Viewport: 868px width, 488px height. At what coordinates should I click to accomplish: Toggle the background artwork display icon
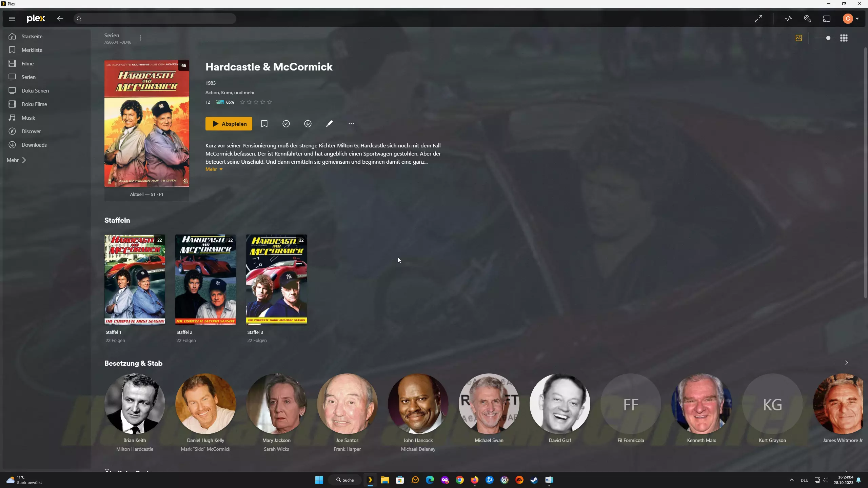coord(799,38)
